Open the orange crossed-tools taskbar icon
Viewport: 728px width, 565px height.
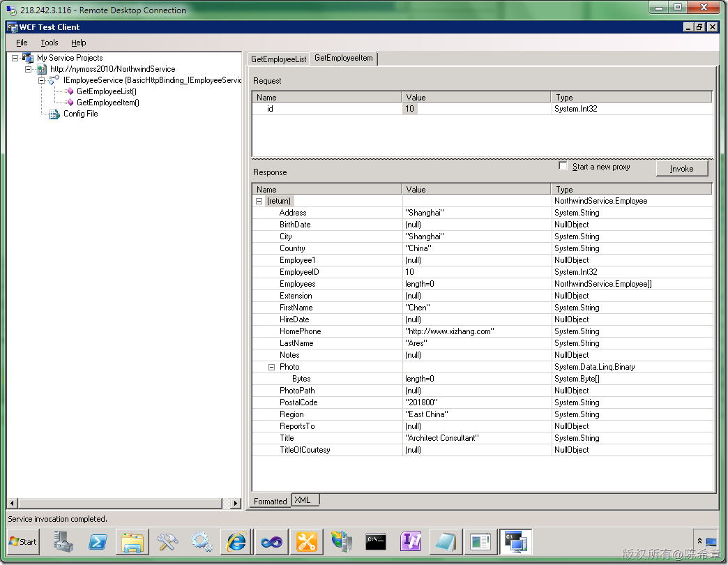tap(306, 542)
